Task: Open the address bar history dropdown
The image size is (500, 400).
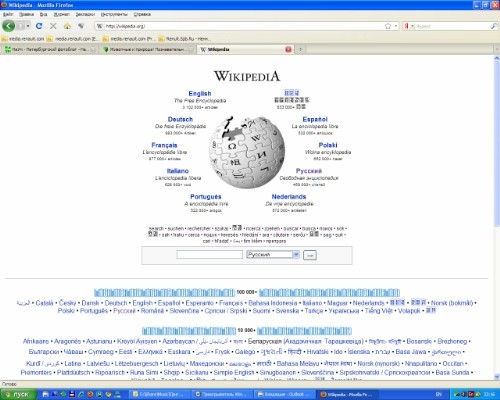Action: [x=396, y=26]
